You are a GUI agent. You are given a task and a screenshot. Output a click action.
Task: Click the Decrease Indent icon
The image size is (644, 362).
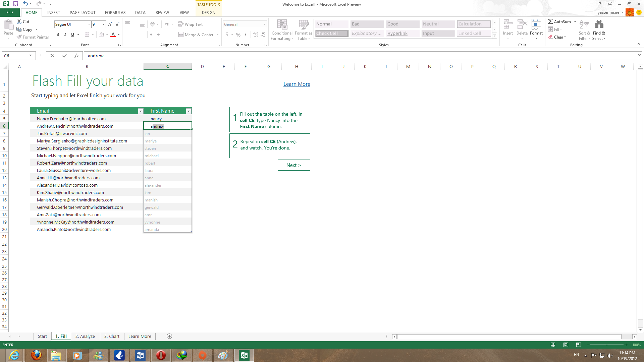coord(153,35)
